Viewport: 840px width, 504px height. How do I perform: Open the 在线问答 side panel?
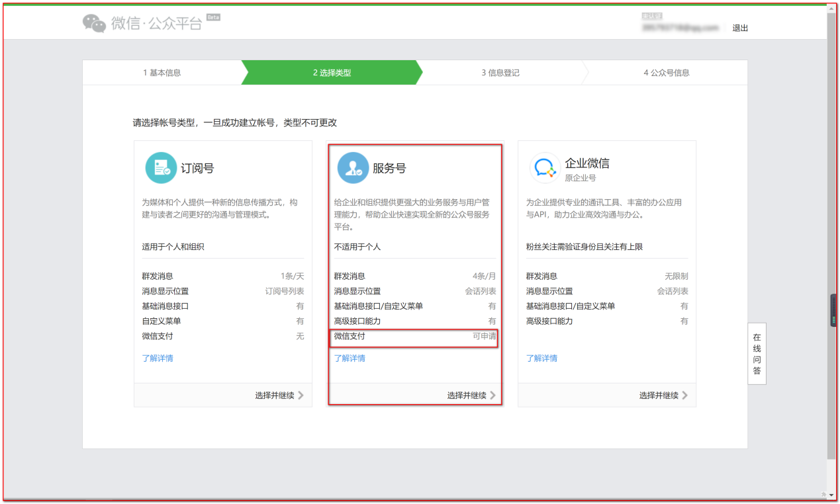point(757,354)
